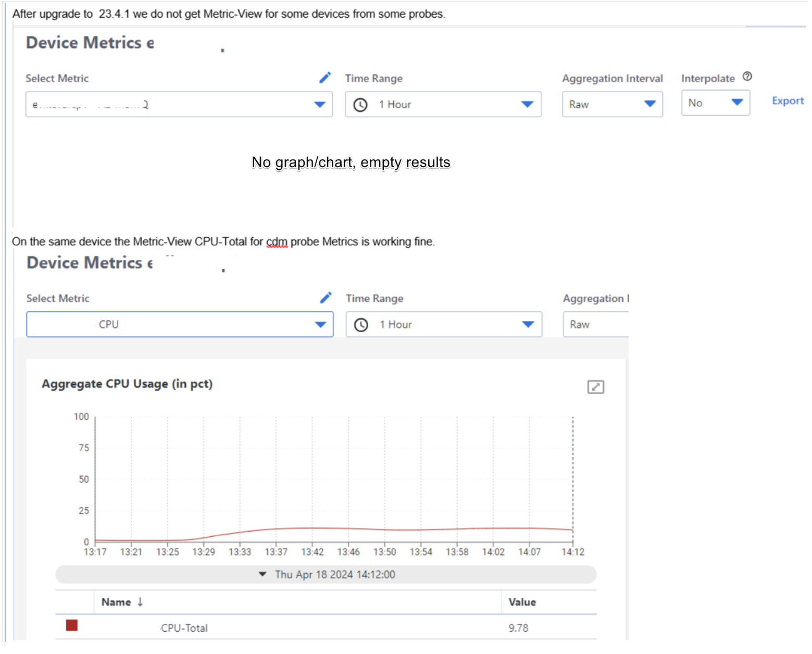Open the lower 1 Hour time range dropdown
The width and height of the screenshot is (812, 654).
528,324
